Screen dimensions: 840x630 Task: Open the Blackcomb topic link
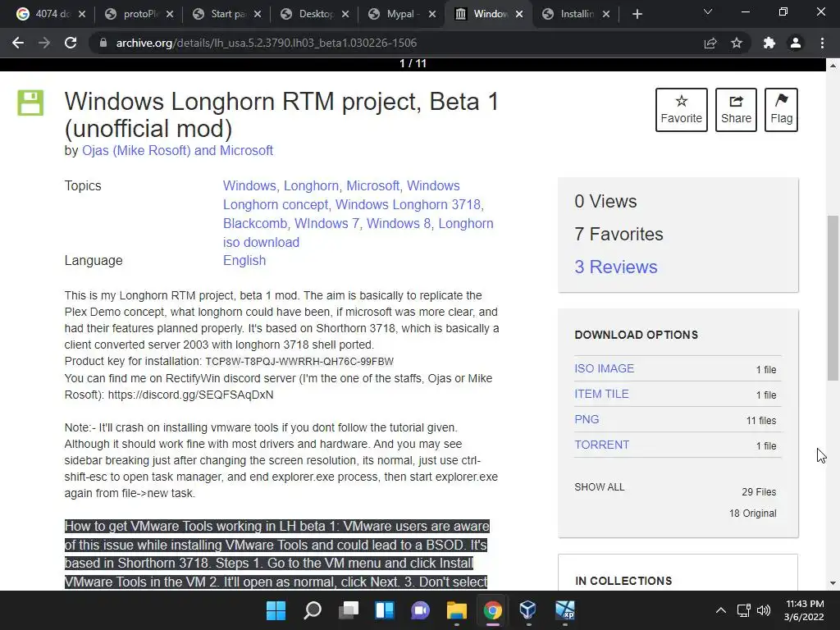tap(255, 223)
